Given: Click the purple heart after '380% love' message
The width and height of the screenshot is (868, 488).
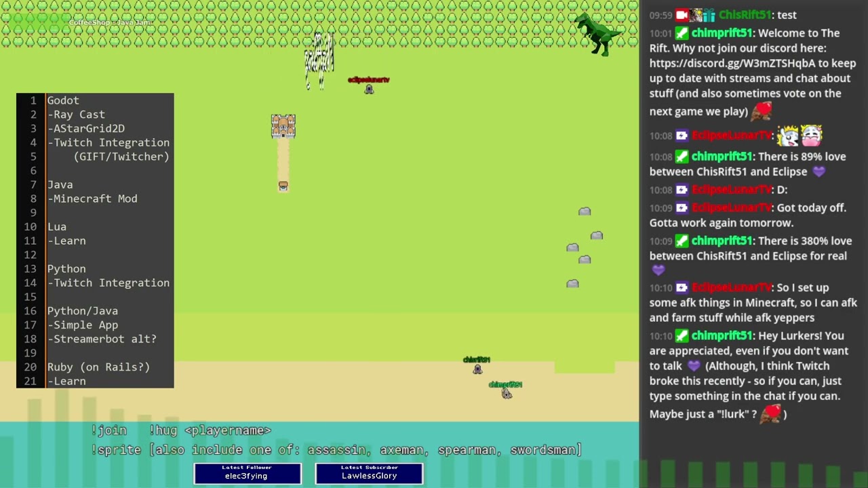Looking at the screenshot, I should pyautogui.click(x=658, y=271).
